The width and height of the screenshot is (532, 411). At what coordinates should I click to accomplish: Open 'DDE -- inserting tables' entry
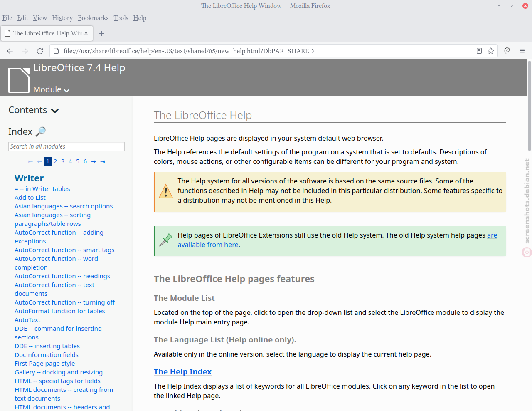47,346
